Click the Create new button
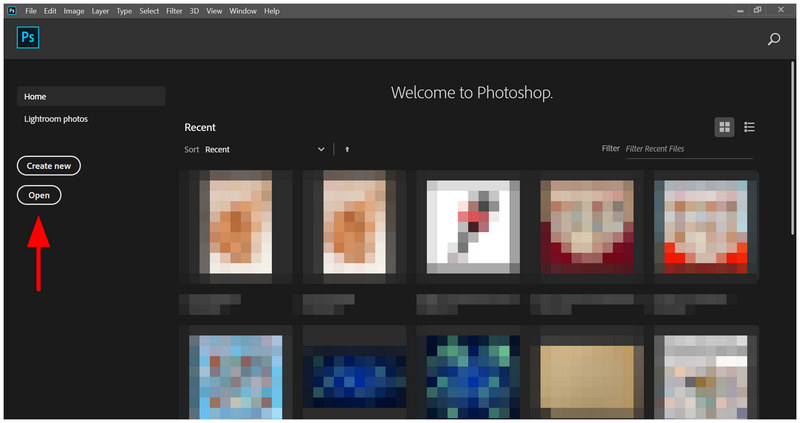 coord(49,166)
